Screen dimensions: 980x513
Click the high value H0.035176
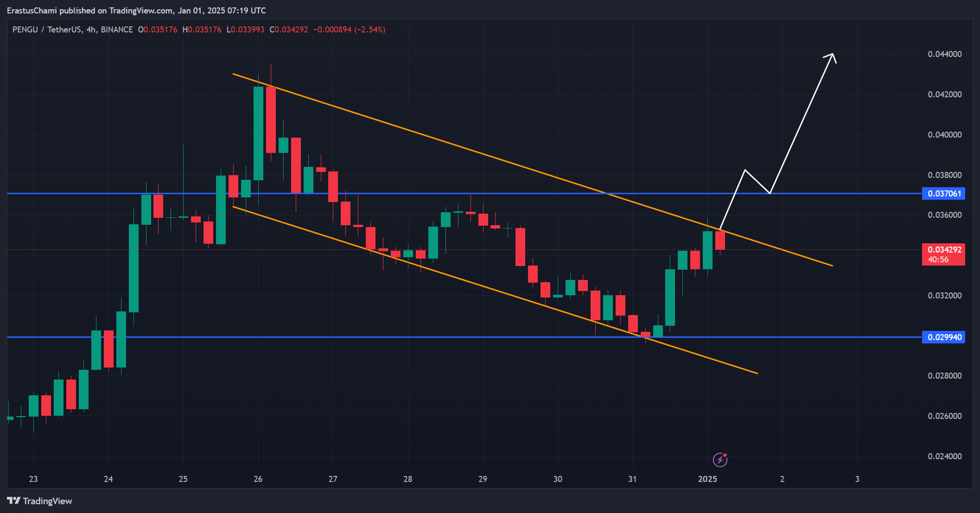pos(202,30)
